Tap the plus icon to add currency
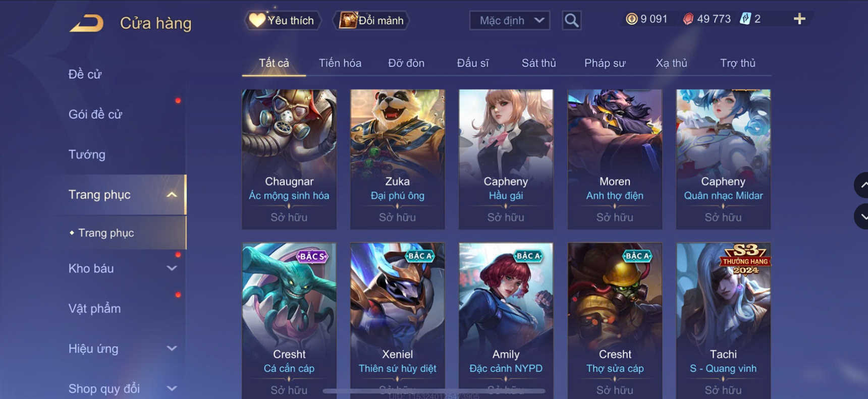This screenshot has height=399, width=868. 799,19
